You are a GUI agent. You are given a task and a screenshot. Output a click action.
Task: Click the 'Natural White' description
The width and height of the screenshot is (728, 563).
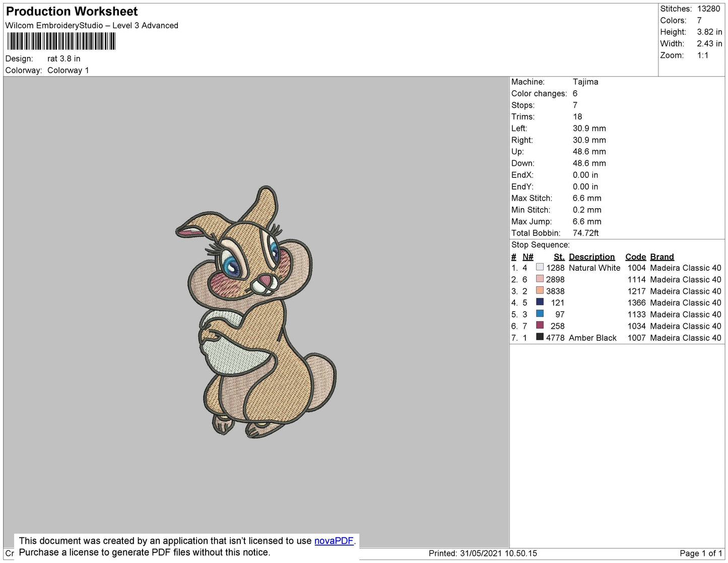coord(594,268)
